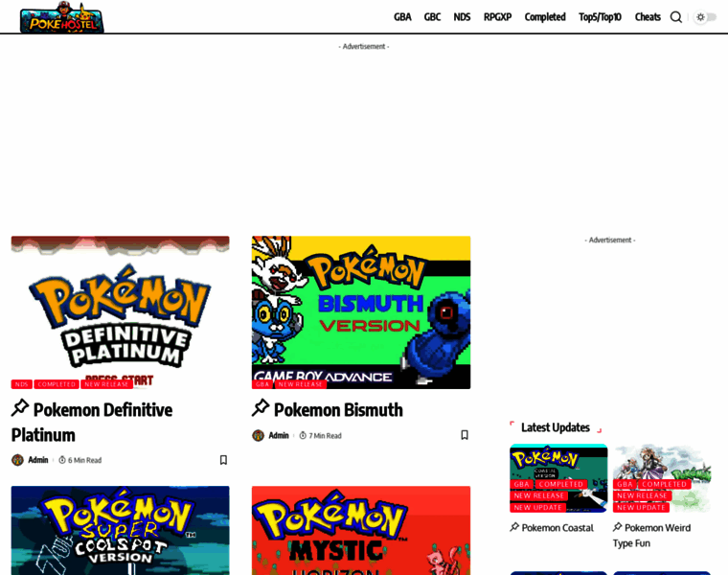Open the Pokemon Mystic Horizon cover image
The height and width of the screenshot is (575, 728).
(x=361, y=530)
